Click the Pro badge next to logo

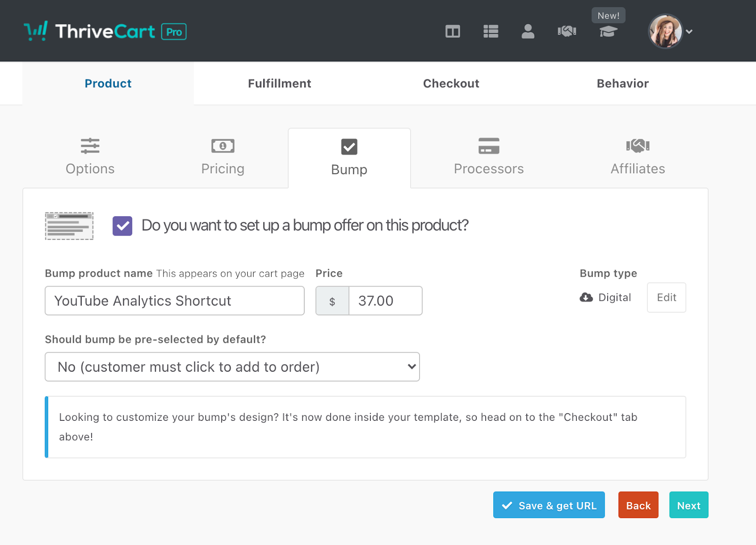tap(174, 32)
